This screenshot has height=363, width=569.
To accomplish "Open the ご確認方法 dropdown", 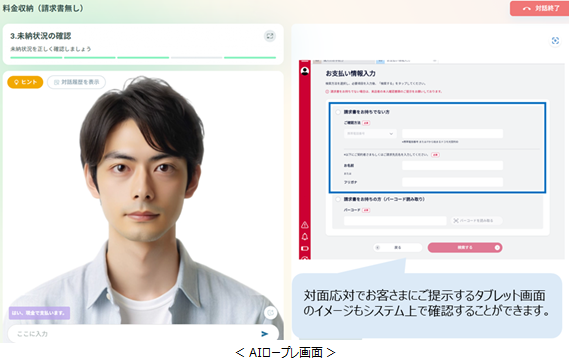I will pyautogui.click(x=370, y=134).
